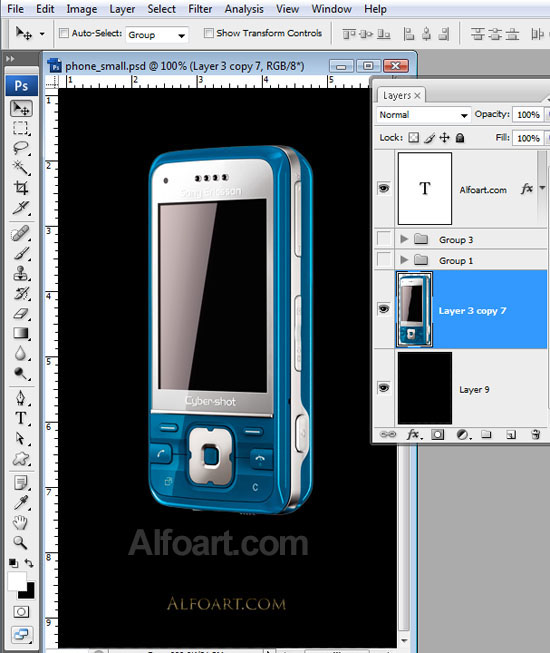
Task: Select the Pen tool
Action: tap(21, 398)
